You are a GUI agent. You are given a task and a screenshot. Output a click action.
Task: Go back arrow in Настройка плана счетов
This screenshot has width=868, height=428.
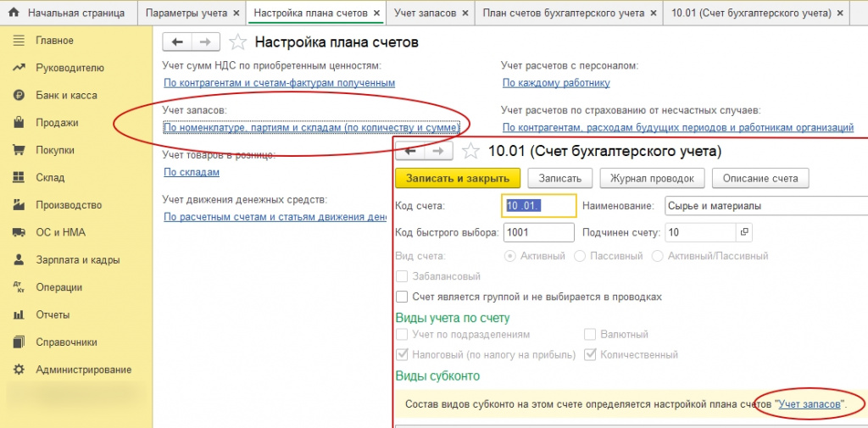(177, 42)
